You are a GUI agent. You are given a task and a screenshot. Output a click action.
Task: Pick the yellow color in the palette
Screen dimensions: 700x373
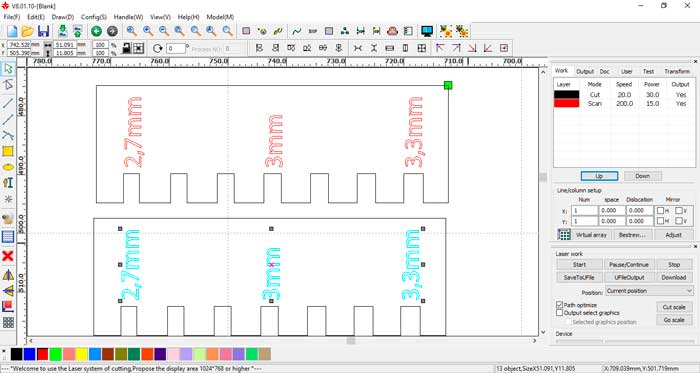81,354
